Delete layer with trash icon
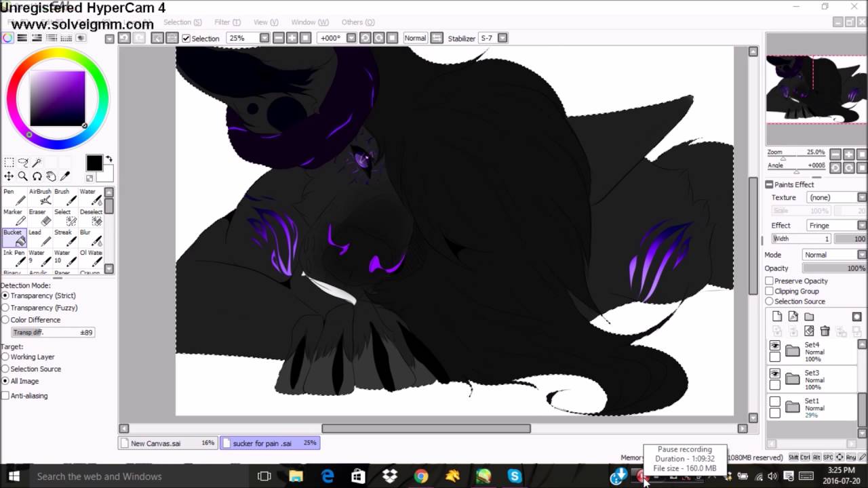The image size is (868, 488). point(825,331)
